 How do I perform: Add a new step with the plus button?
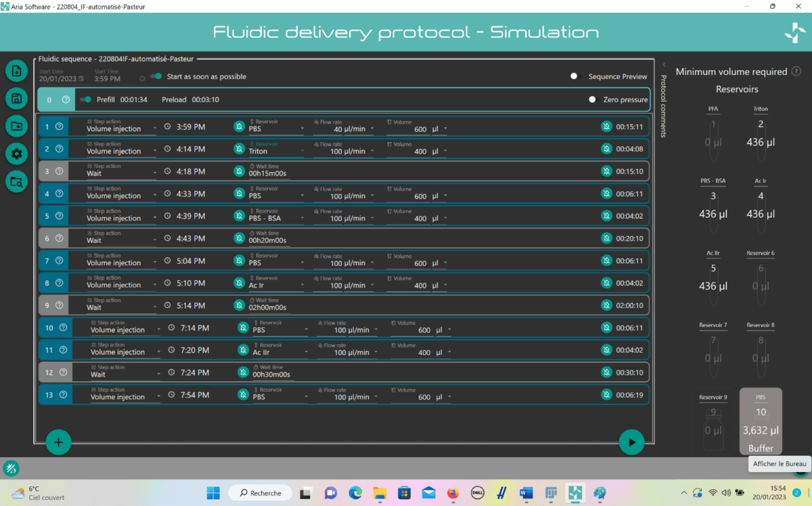(58, 442)
